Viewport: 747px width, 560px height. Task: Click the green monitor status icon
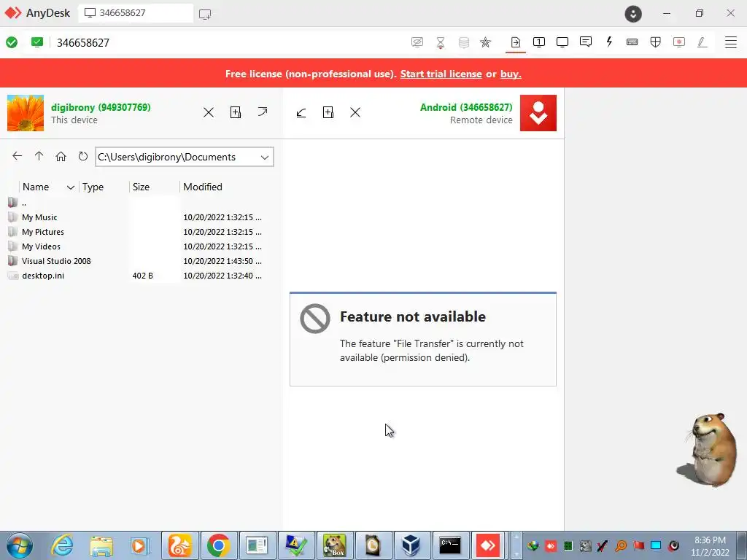(x=36, y=42)
